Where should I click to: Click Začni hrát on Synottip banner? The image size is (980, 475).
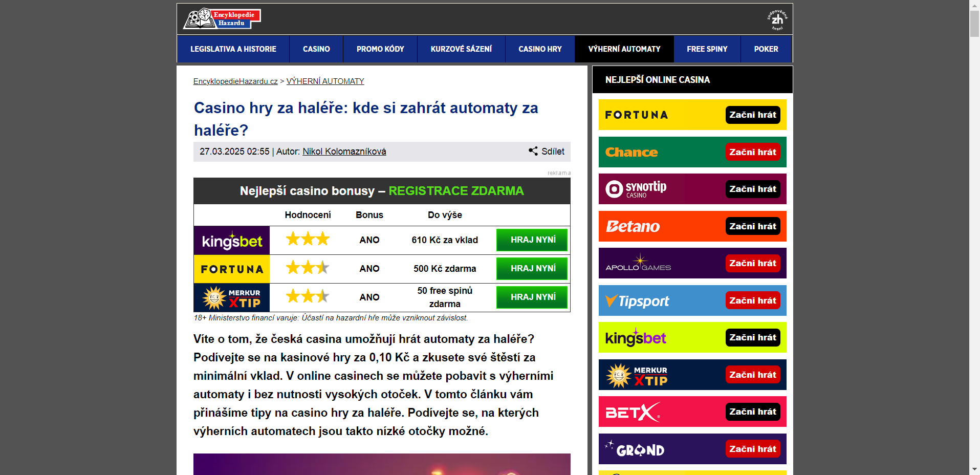(x=753, y=189)
